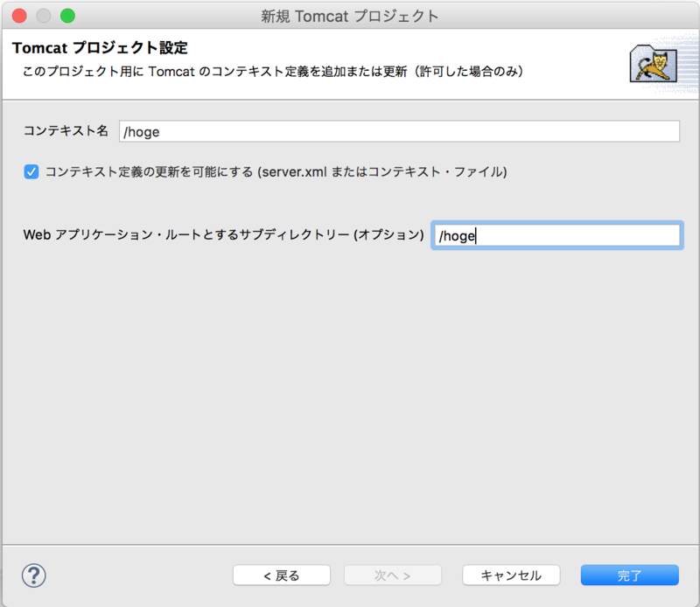
Task: Click the コンテキスト名 label
Action: click(66, 130)
